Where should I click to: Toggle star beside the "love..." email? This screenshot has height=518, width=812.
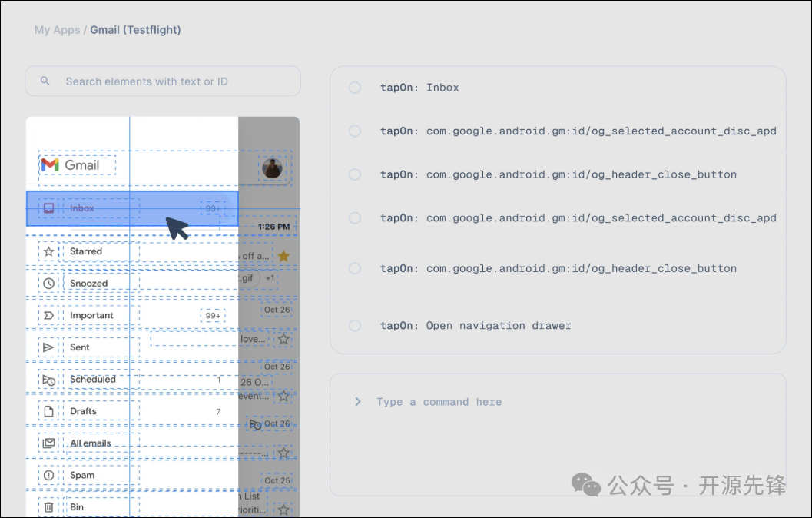point(283,339)
